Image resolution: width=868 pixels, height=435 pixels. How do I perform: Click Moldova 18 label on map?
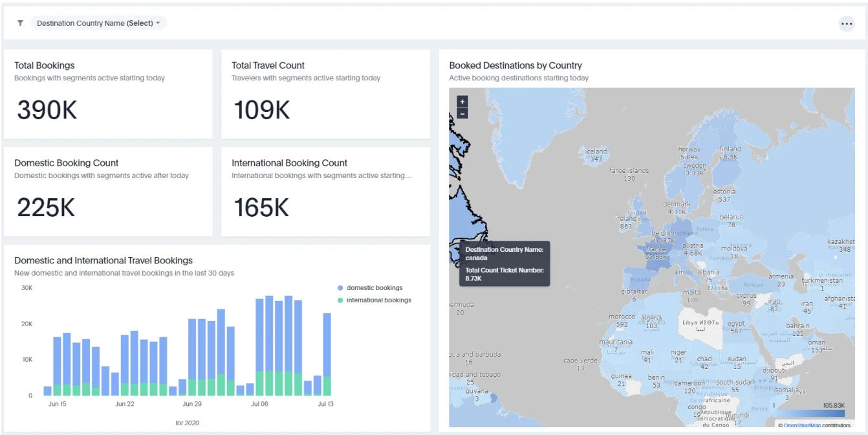click(734, 252)
